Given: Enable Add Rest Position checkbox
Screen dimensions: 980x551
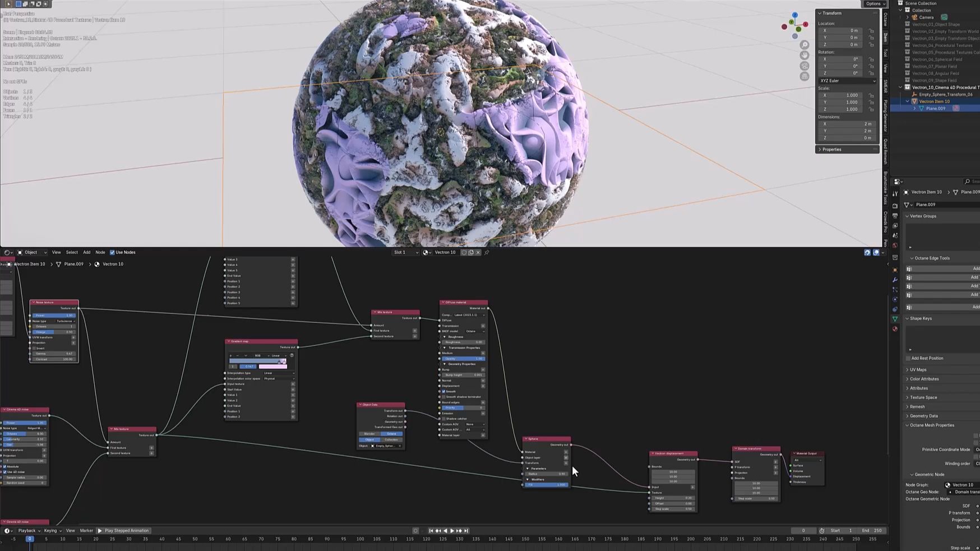Looking at the screenshot, I should (908, 358).
